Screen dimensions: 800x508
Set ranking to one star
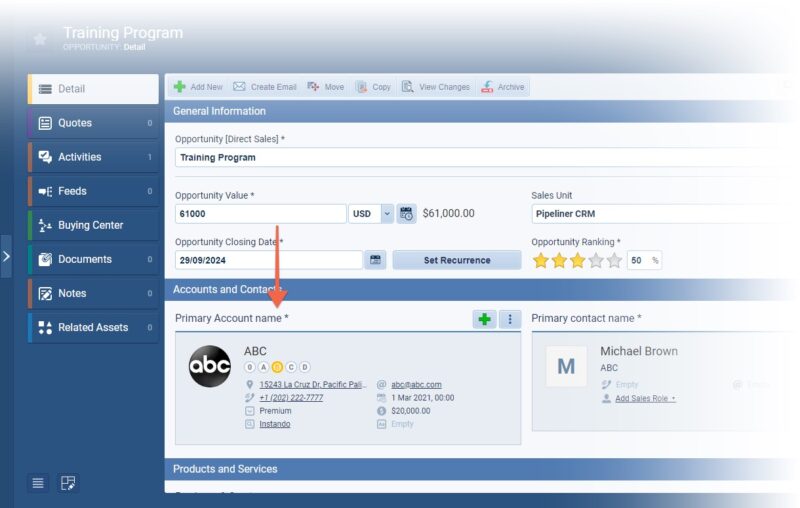[x=541, y=261]
